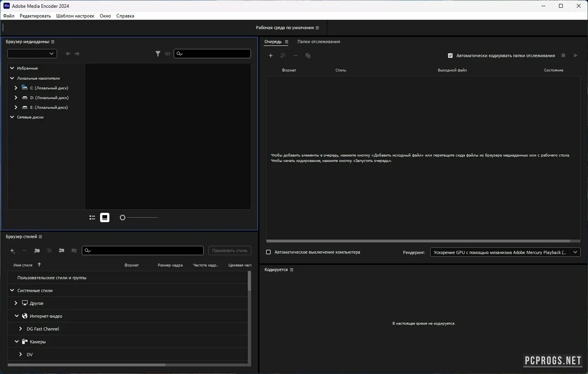Expand the DG Fast Channel group
Viewport: 588px width, 374px height.
[x=21, y=329]
